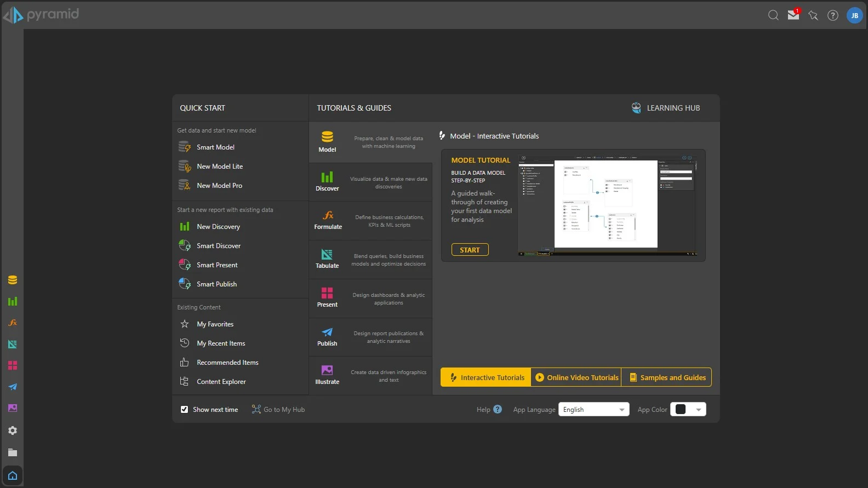868x488 pixels.
Task: Open Tabulate module in left sidebar
Action: (x=13, y=344)
